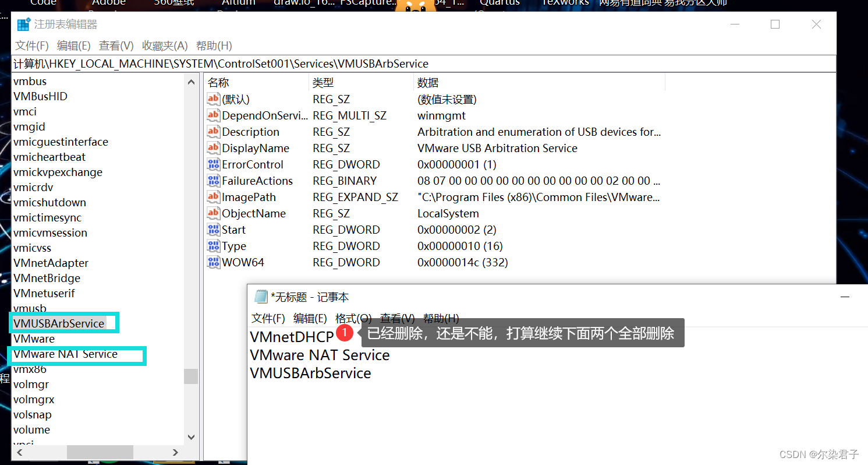
Task: Select the VMnetuserif key
Action: tap(44, 293)
